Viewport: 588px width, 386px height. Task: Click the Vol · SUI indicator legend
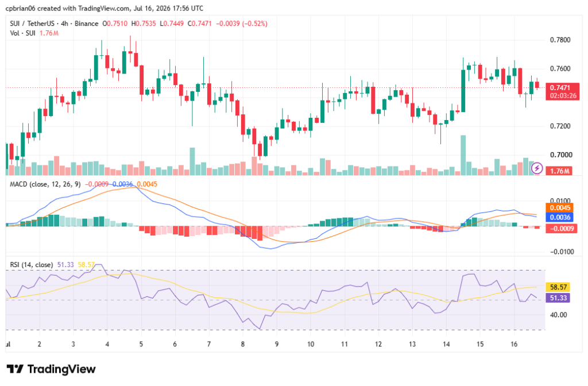pos(22,33)
